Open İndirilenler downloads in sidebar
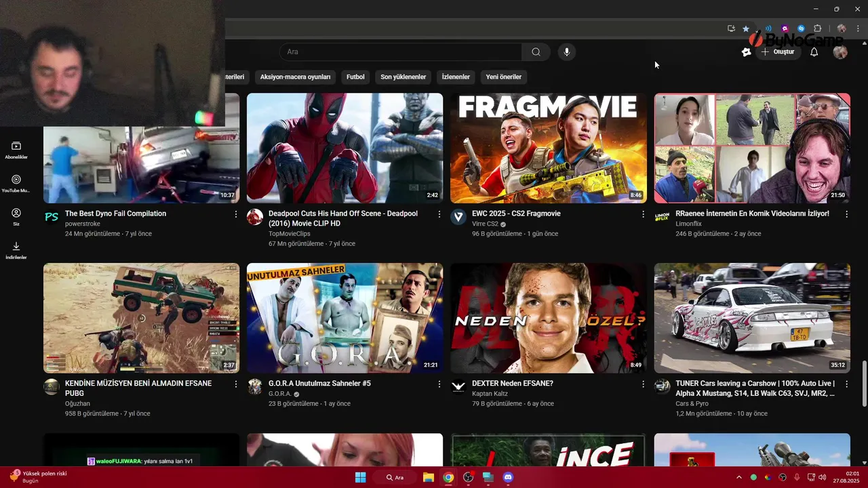This screenshot has width=868, height=488. coord(16,250)
